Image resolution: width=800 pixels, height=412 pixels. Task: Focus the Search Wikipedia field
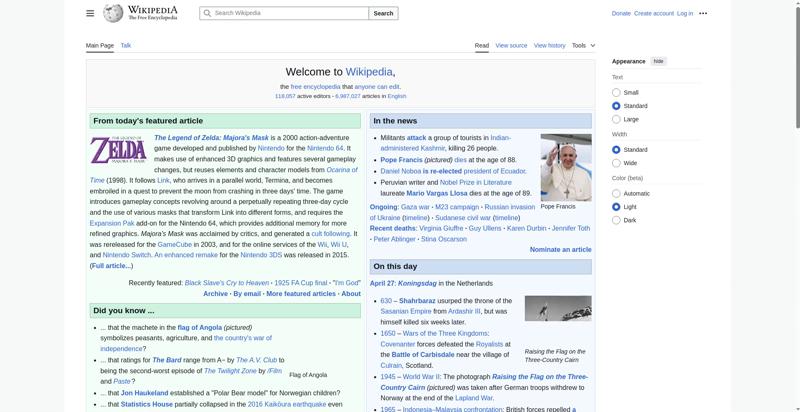click(x=284, y=13)
